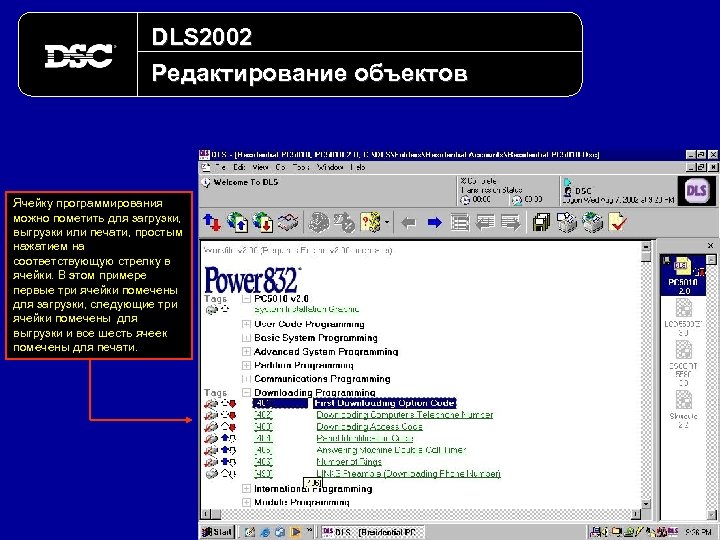Screen dimensions: 720x540
Task: Toggle upload arrow on LINE 2 Preamble row
Action: coord(225,473)
